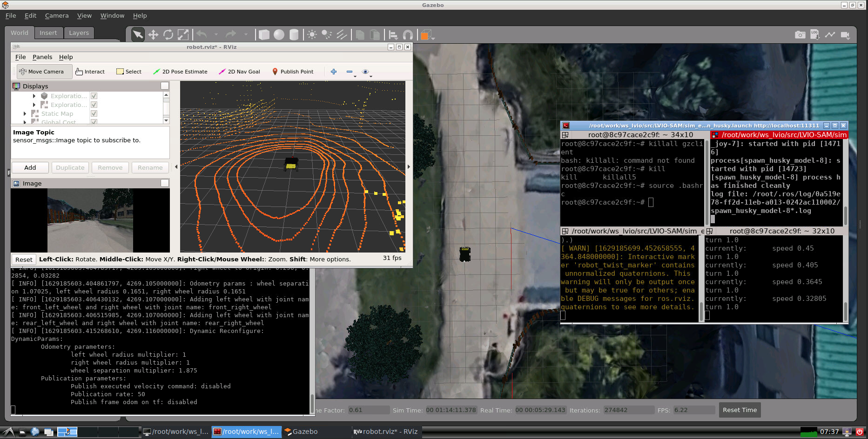Expand the Static Map display item

[25, 113]
